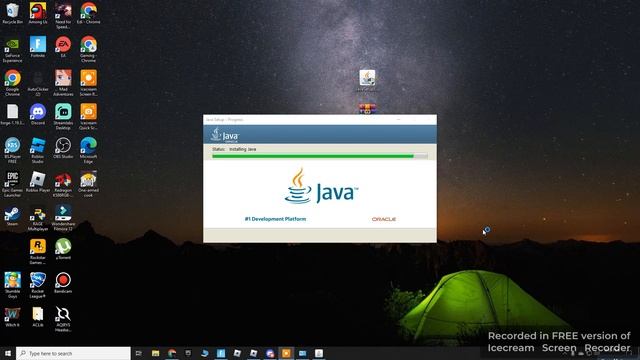
Task: Launch the Steam desktop shortcut
Action: (x=12, y=216)
